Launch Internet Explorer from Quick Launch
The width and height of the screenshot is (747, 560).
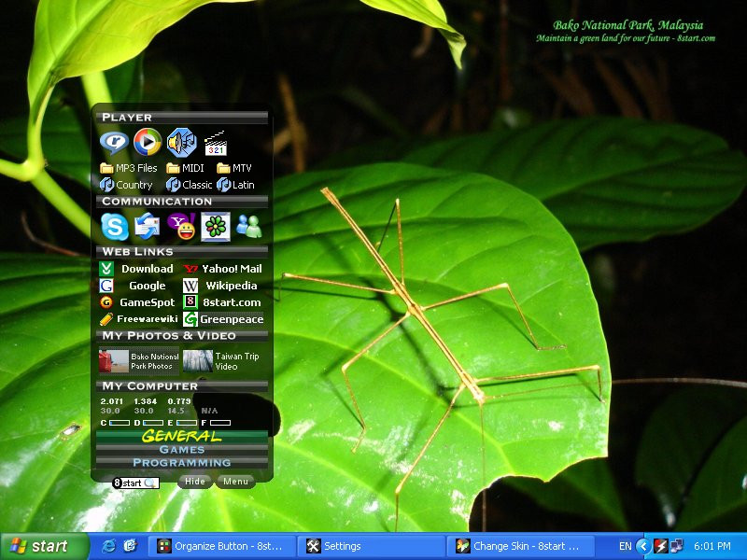(x=108, y=546)
